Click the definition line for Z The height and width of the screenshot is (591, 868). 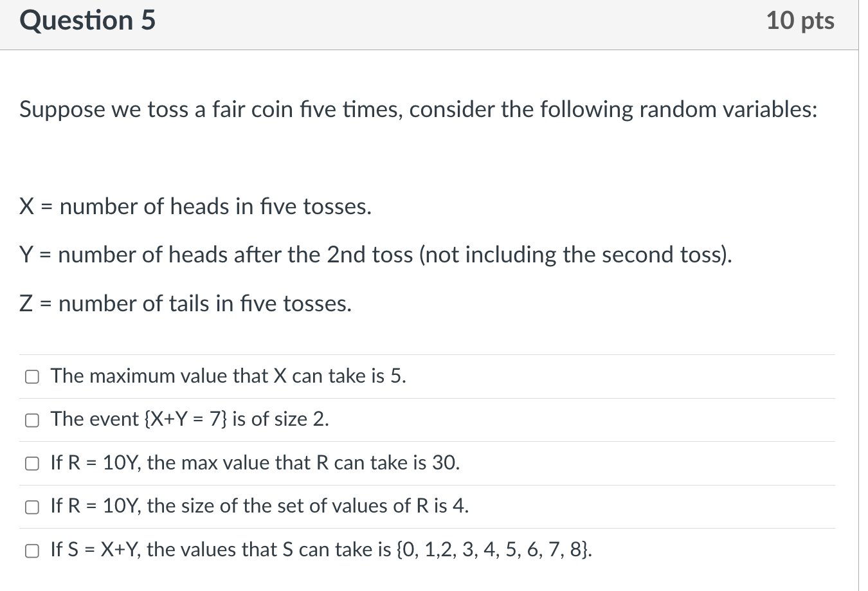(185, 304)
